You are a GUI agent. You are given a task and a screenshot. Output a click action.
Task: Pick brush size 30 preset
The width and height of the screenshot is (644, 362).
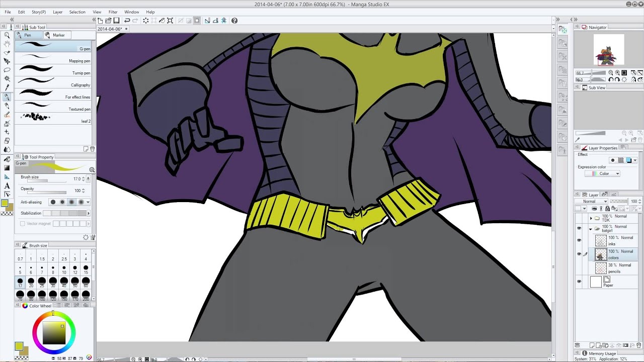coord(53,283)
